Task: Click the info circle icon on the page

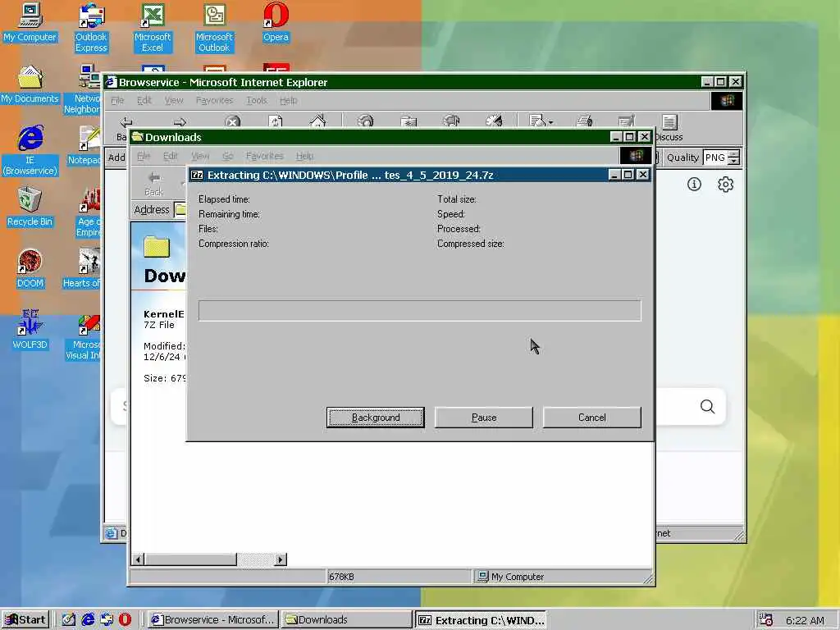Action: tap(694, 185)
